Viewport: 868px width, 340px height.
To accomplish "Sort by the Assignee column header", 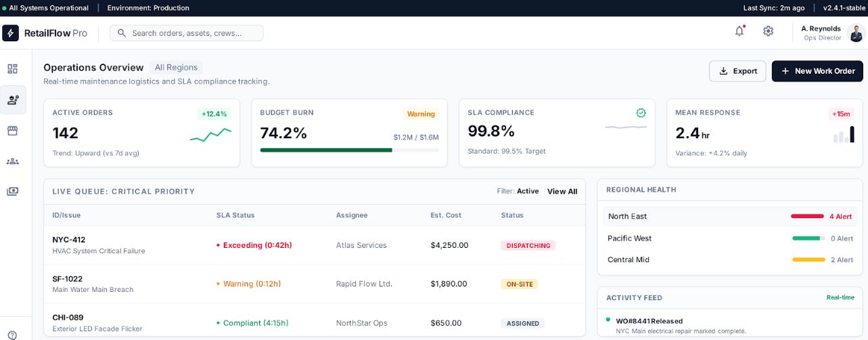I will 352,215.
